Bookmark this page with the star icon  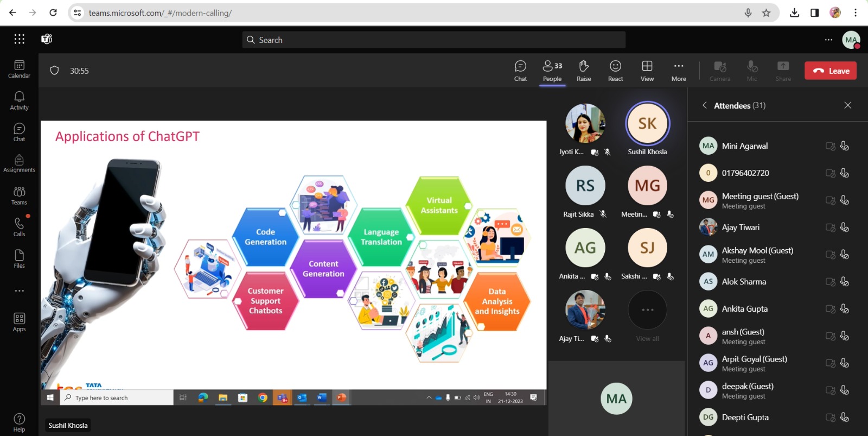[766, 13]
